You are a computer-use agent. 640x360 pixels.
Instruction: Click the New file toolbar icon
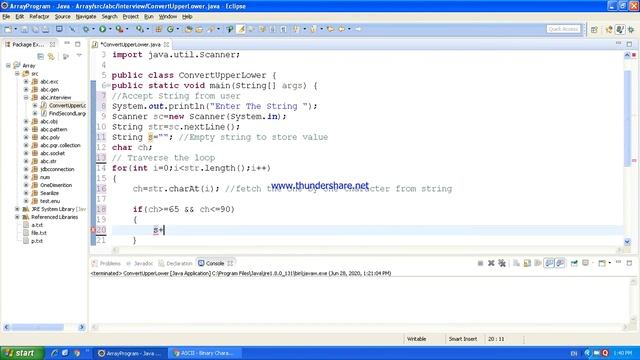(x=8, y=29)
